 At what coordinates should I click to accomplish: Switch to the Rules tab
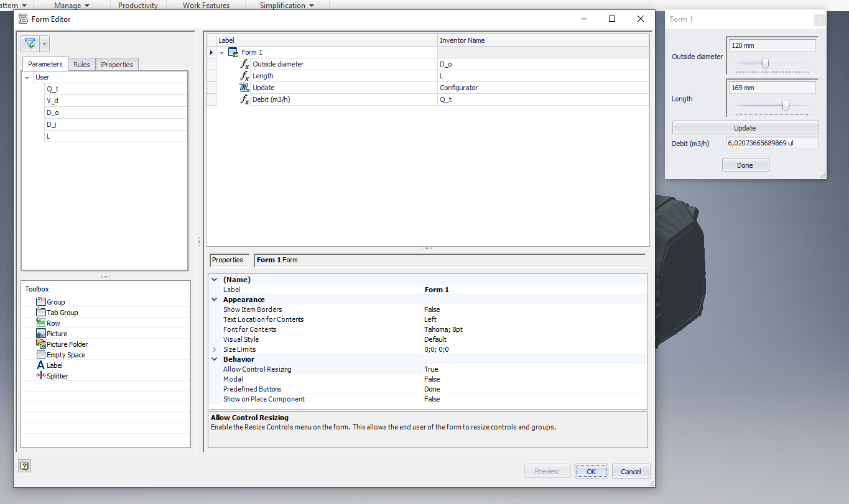tap(81, 64)
